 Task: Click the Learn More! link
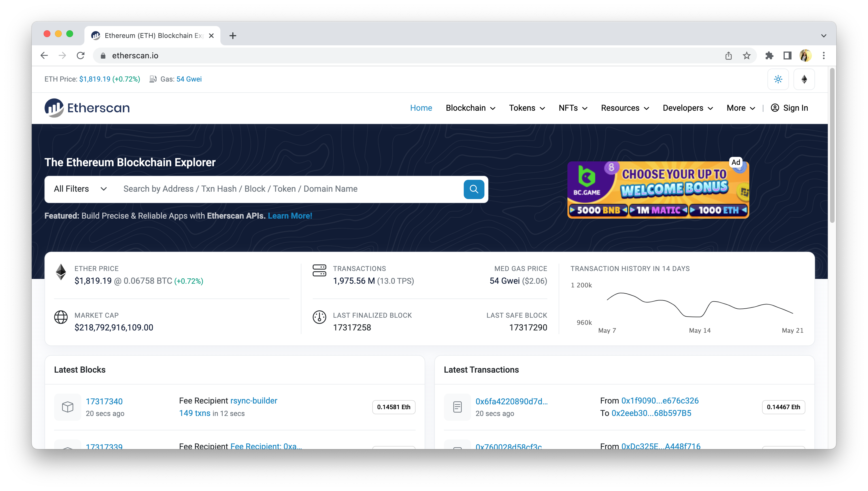(290, 216)
